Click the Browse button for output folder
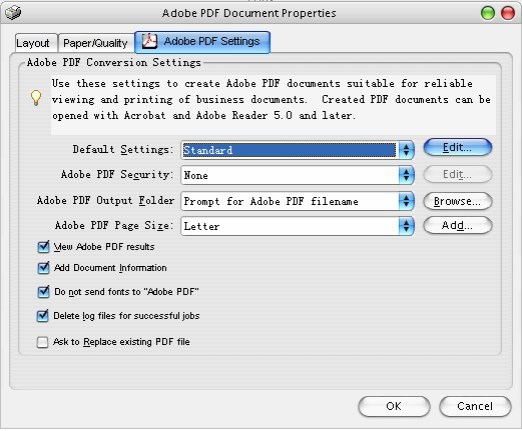This screenshot has height=431, width=522. tap(457, 201)
